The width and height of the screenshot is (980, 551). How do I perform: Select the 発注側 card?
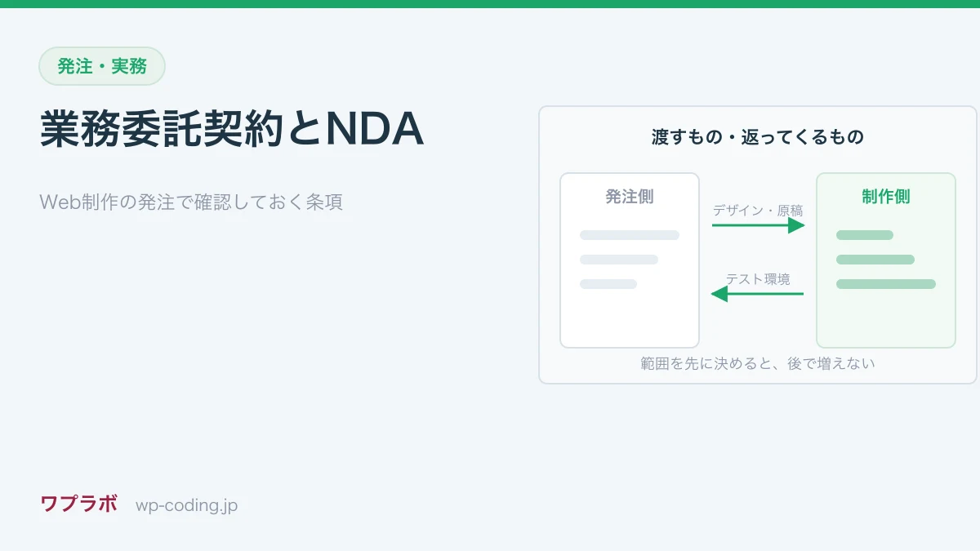[630, 260]
